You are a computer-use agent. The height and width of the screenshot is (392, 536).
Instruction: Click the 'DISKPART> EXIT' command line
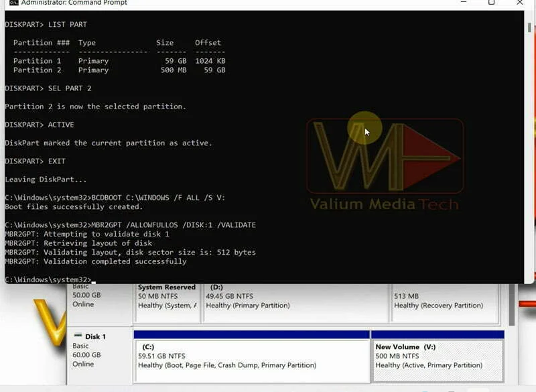(35, 161)
